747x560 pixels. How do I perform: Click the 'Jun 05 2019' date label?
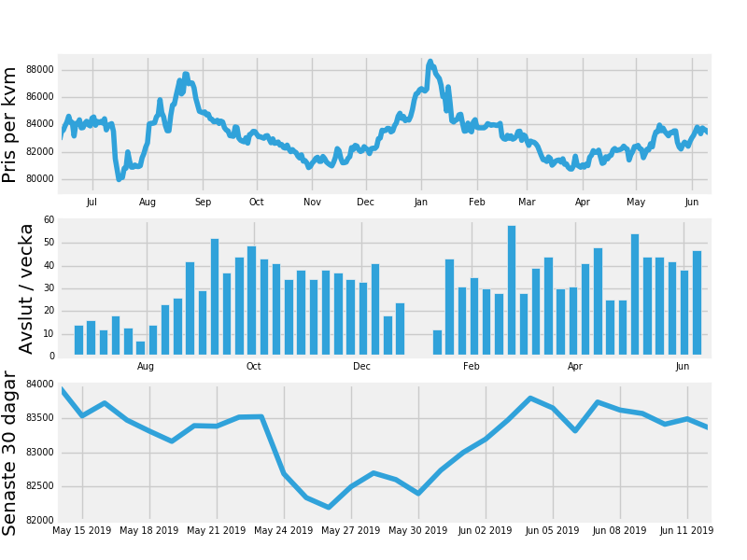point(552,530)
